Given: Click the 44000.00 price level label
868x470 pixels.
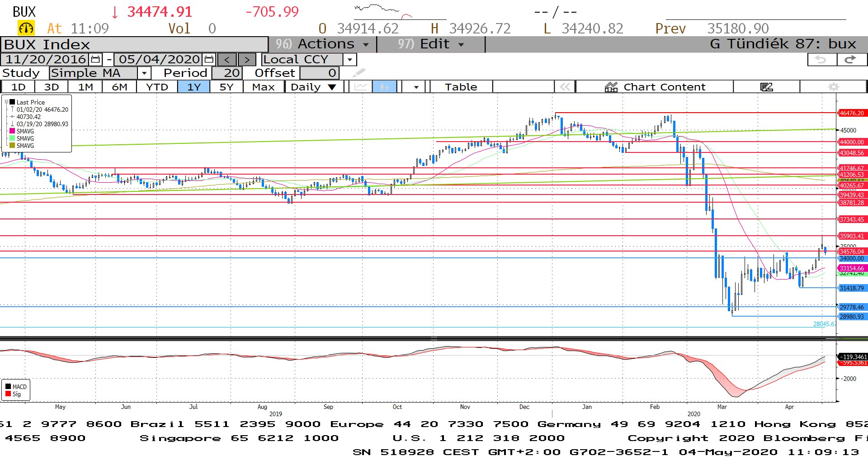Looking at the screenshot, I should (x=852, y=142).
